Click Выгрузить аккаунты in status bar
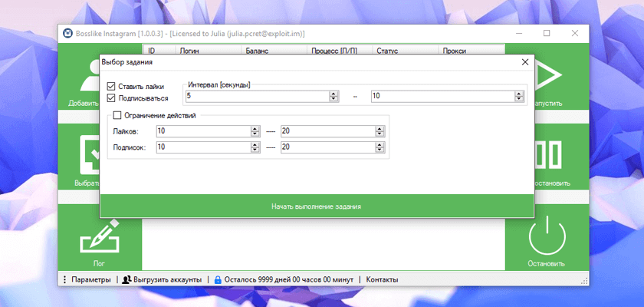The height and width of the screenshot is (307, 644). 167,279
